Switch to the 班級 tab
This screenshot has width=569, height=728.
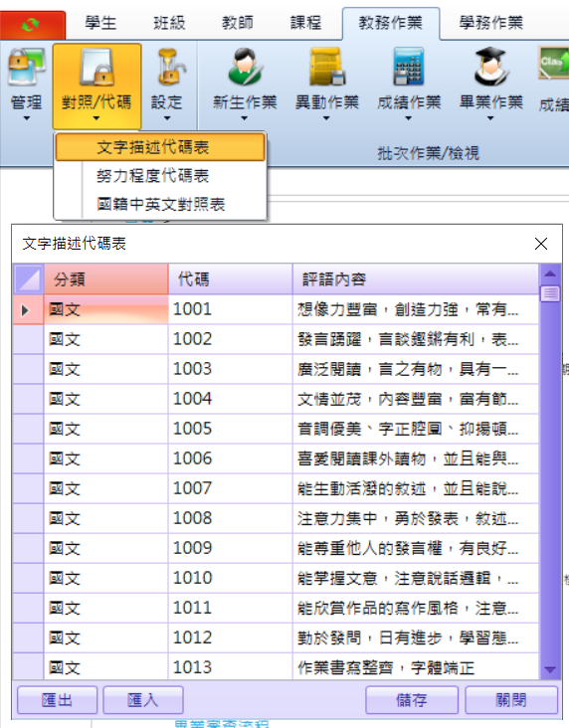click(169, 23)
